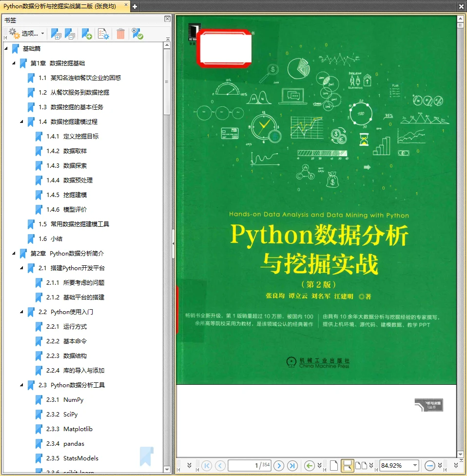Viewport: 467px width, 476px height.
Task: Go to bookmark 2.2.3 数据结构
Action: pos(66,356)
